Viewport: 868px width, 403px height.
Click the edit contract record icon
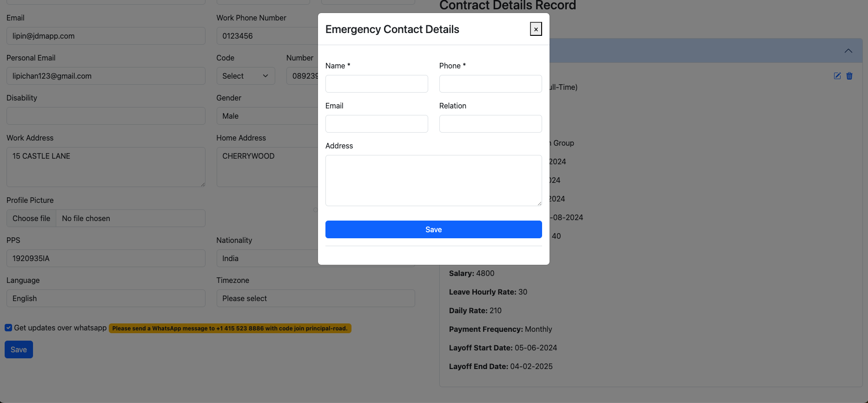[837, 76]
